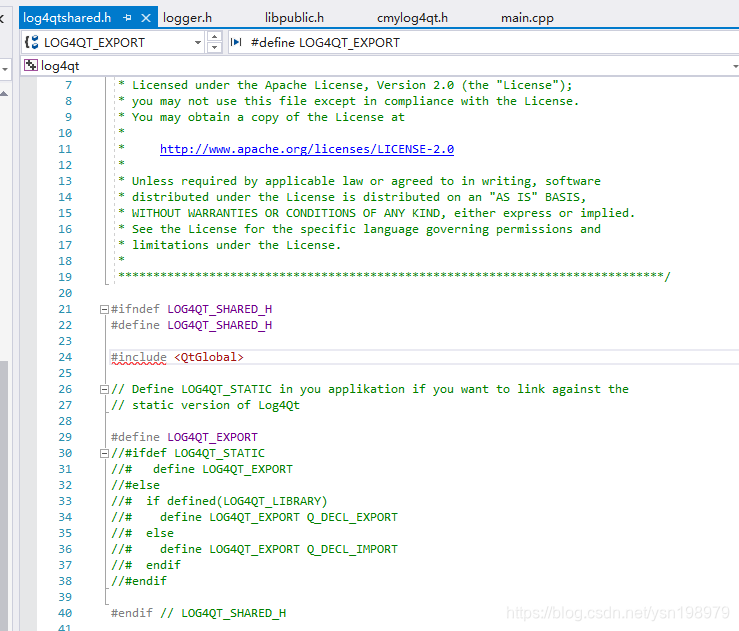
Task: Pin the log4qtshared.h tab
Action: [x=127, y=18]
